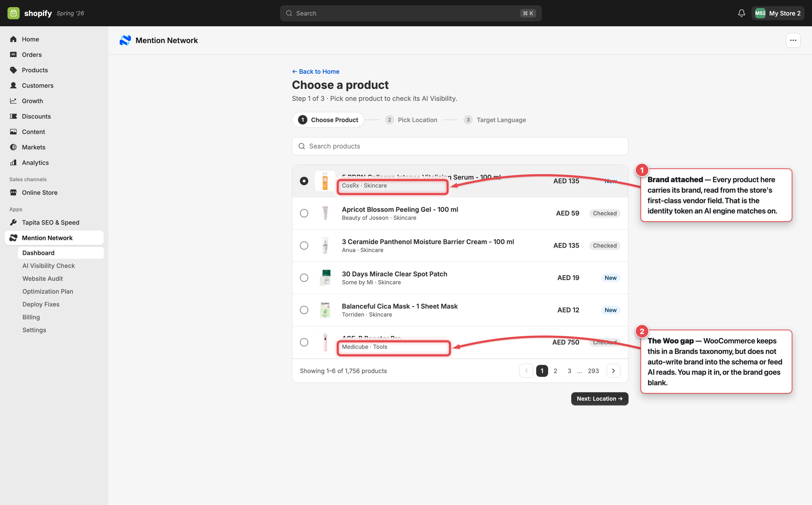Click the Apricot Blossom Peeling Gel thumbnail

[x=325, y=213]
